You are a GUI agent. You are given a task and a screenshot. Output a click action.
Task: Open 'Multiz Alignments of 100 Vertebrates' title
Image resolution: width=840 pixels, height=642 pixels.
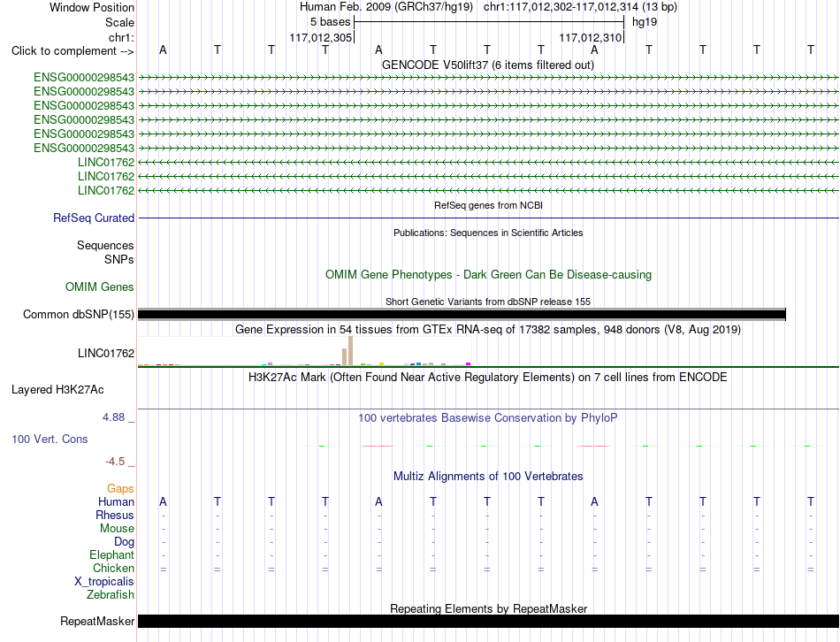coord(488,476)
